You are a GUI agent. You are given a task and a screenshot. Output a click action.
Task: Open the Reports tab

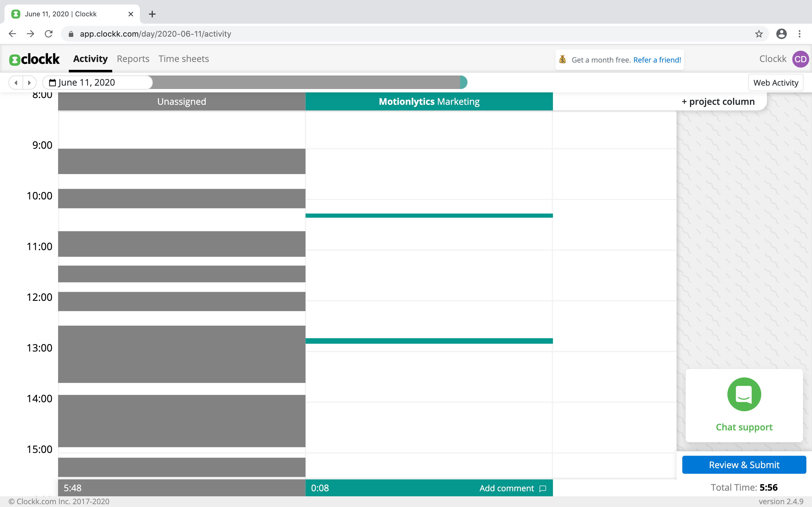coord(133,58)
